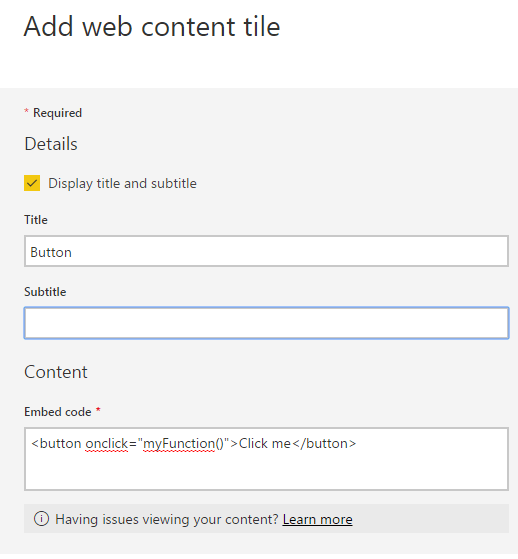518x559 pixels.
Task: Click the 'Having issues viewing your content?' message
Action: tap(166, 519)
